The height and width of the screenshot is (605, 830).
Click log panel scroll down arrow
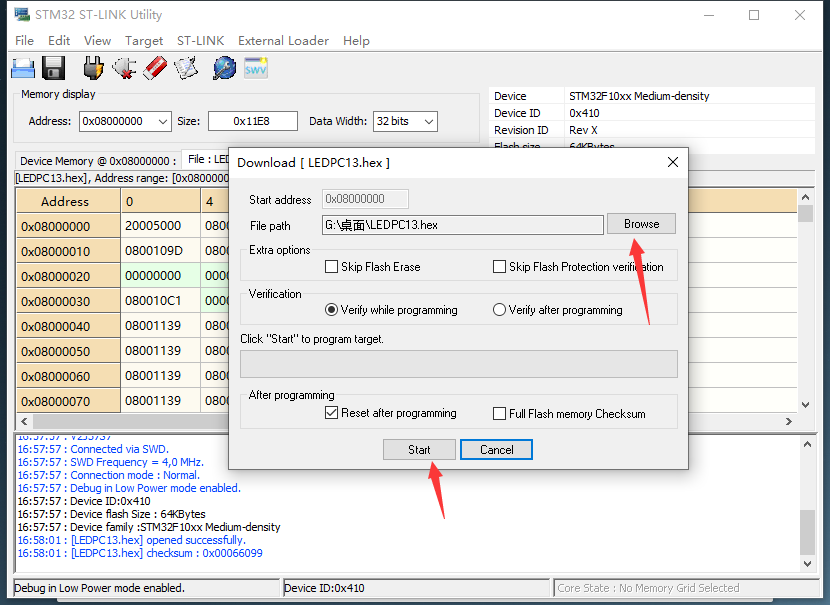coord(807,564)
